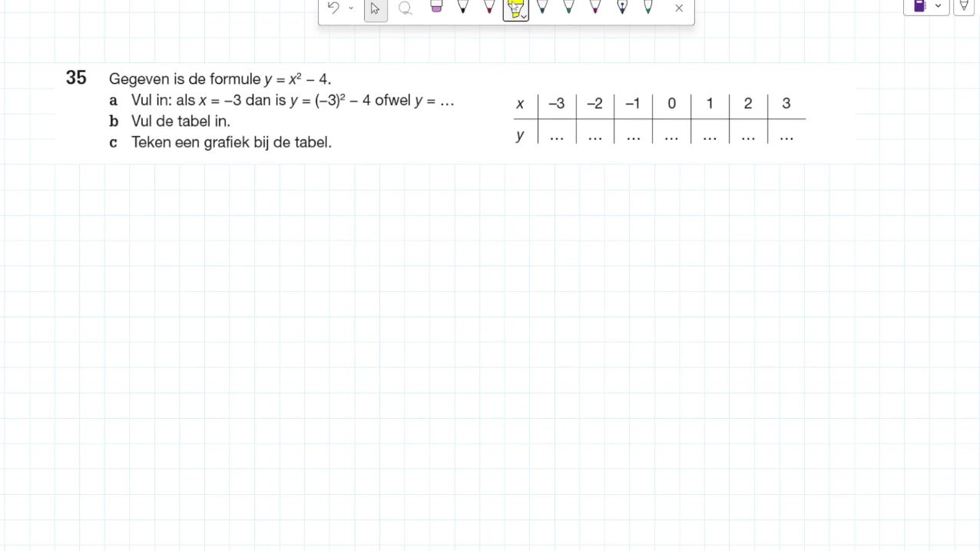The width and height of the screenshot is (980, 551).
Task: Click the pen icon button at top right
Action: (x=964, y=6)
